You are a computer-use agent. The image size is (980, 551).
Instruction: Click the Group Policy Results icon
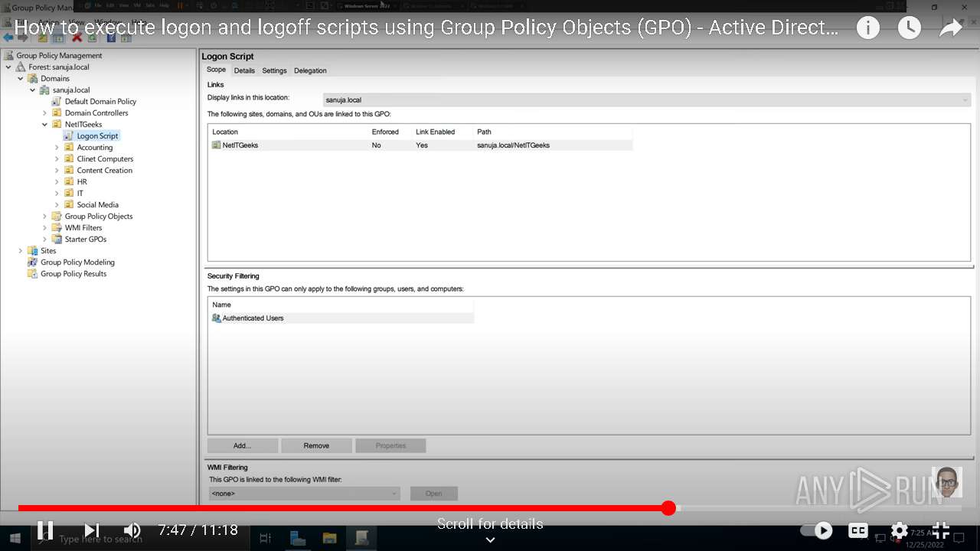[33, 273]
